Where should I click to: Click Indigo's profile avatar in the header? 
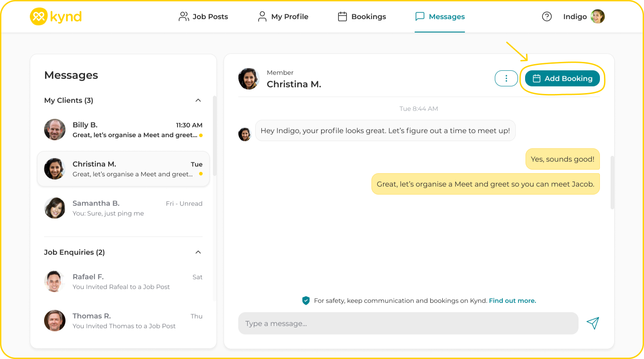tap(597, 16)
